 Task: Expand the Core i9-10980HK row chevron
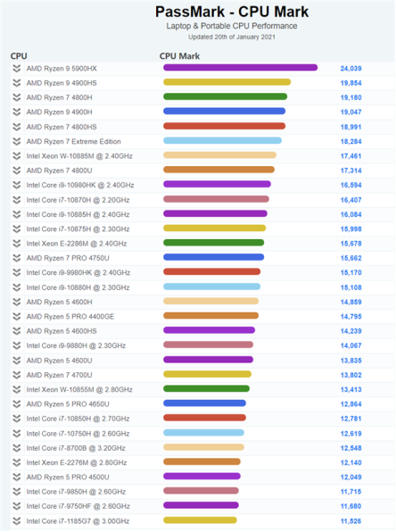pos(17,186)
